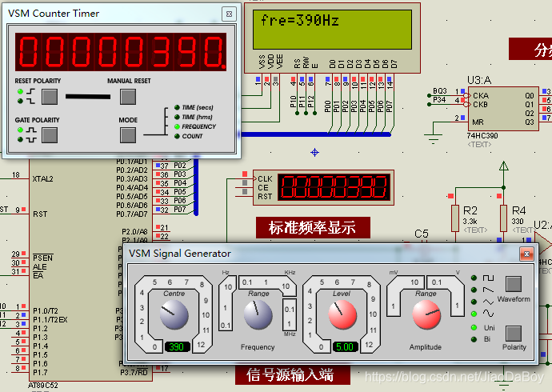Click the Waveform selector button
Screen dimensions: 552x392
tap(514, 284)
